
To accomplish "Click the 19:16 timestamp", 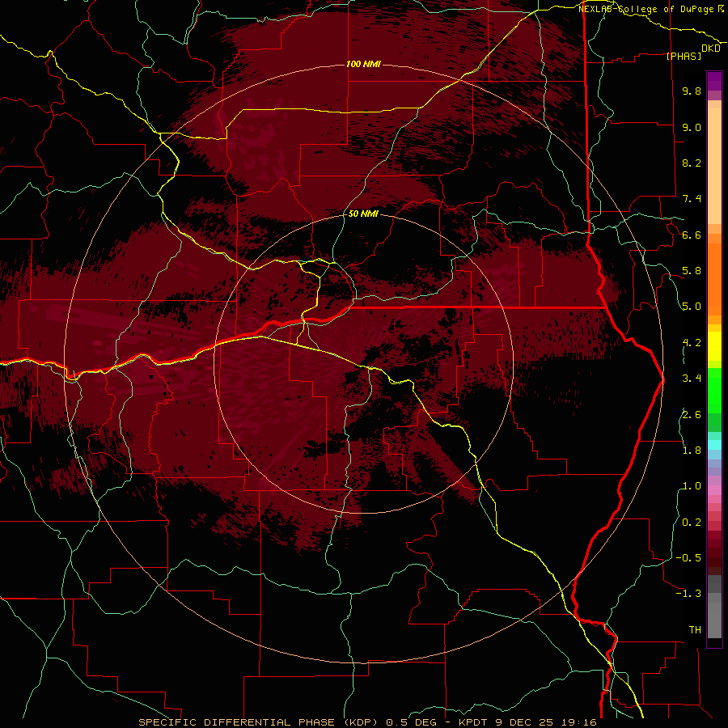I will pos(581,722).
